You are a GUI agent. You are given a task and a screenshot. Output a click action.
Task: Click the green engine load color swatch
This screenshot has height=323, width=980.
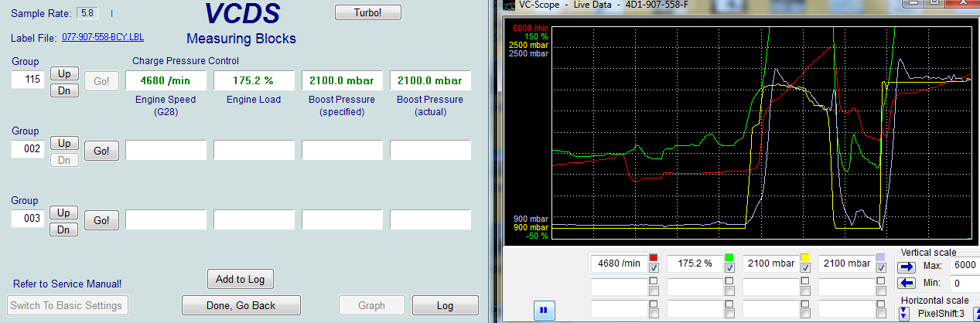pyautogui.click(x=729, y=257)
